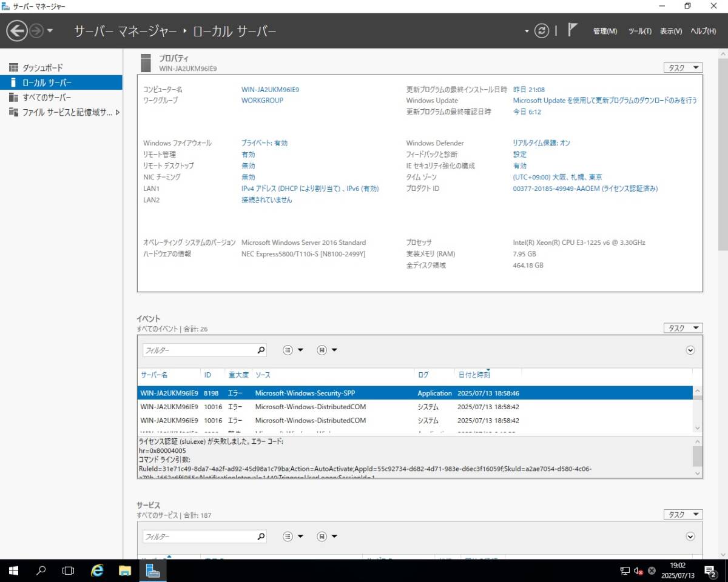
Task: Open the ヘルプ(H) menu
Action: coord(703,31)
